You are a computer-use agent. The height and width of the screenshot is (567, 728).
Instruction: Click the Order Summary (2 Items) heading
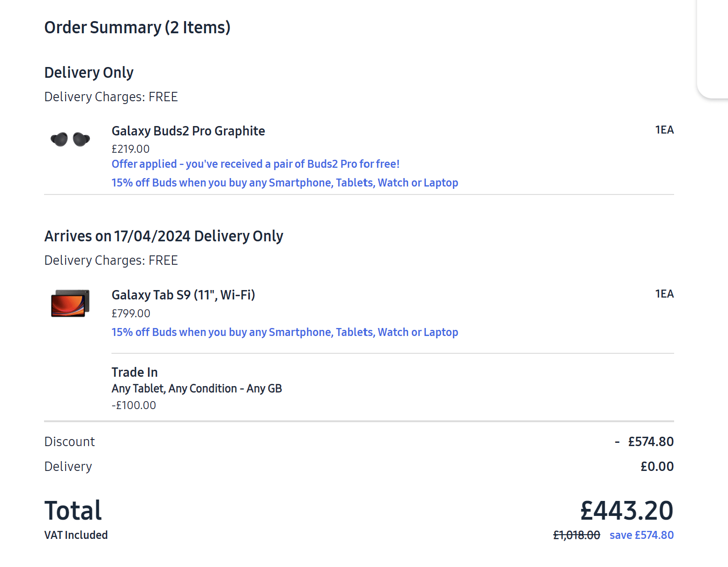[137, 27]
